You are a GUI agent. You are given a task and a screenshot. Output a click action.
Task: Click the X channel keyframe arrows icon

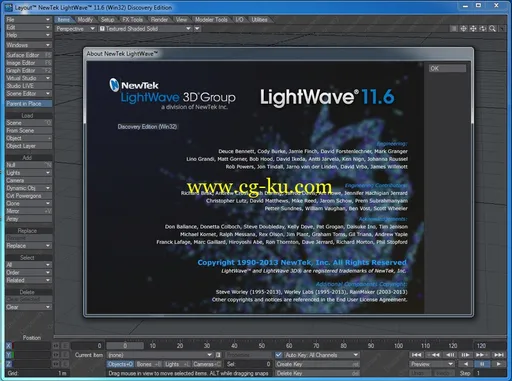click(x=56, y=346)
